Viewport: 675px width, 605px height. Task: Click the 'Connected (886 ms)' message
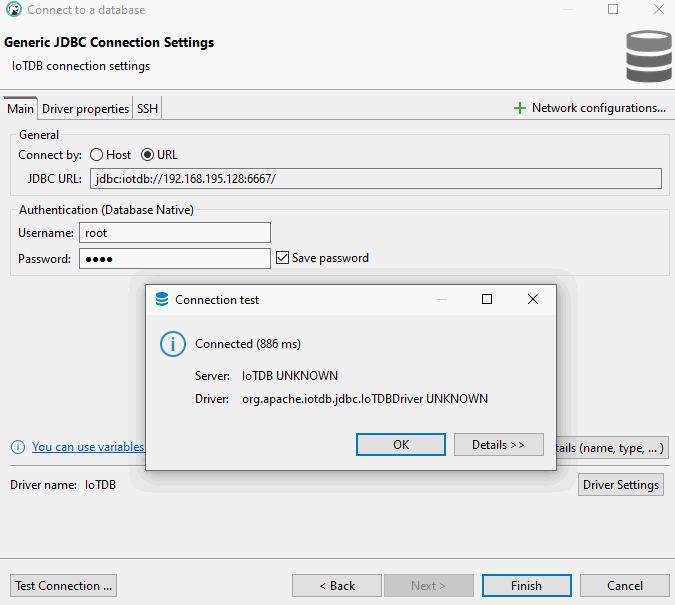248,344
